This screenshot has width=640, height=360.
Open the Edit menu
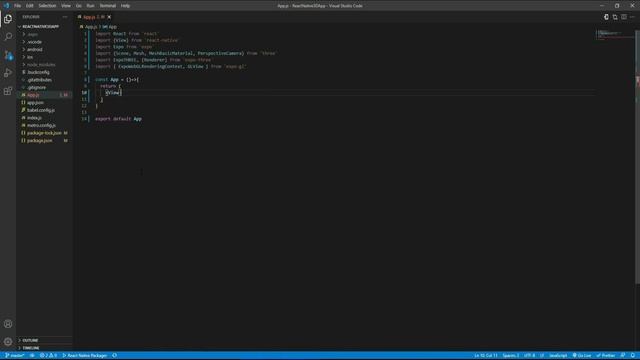tap(30, 6)
